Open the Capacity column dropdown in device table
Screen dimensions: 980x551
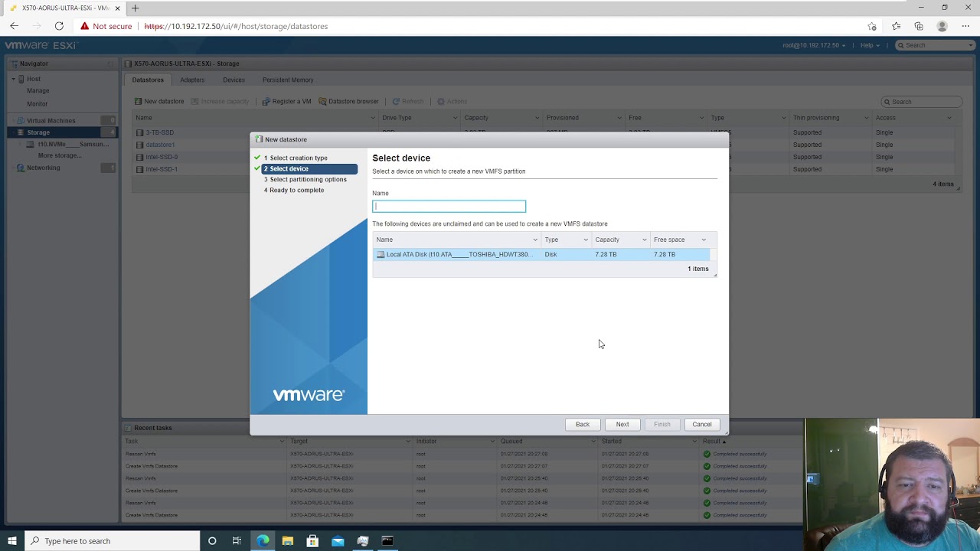point(644,240)
